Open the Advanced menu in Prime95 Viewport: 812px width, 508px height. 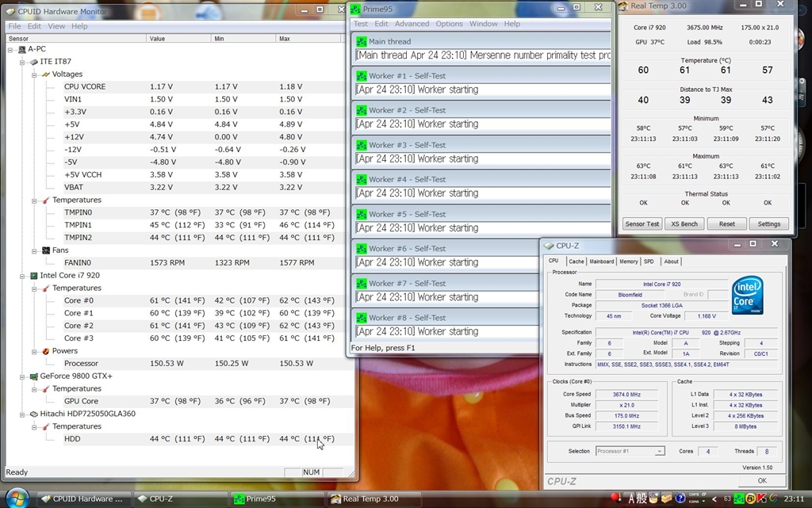point(412,24)
